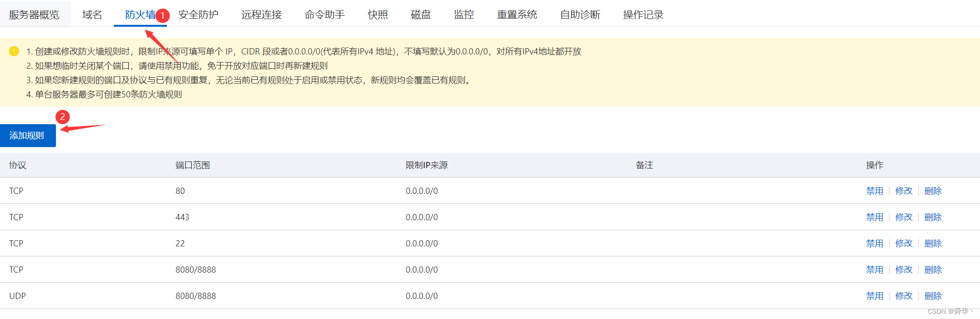Click 0.0.0.0/0 in the port 80 row
980x319 pixels.
(x=422, y=191)
